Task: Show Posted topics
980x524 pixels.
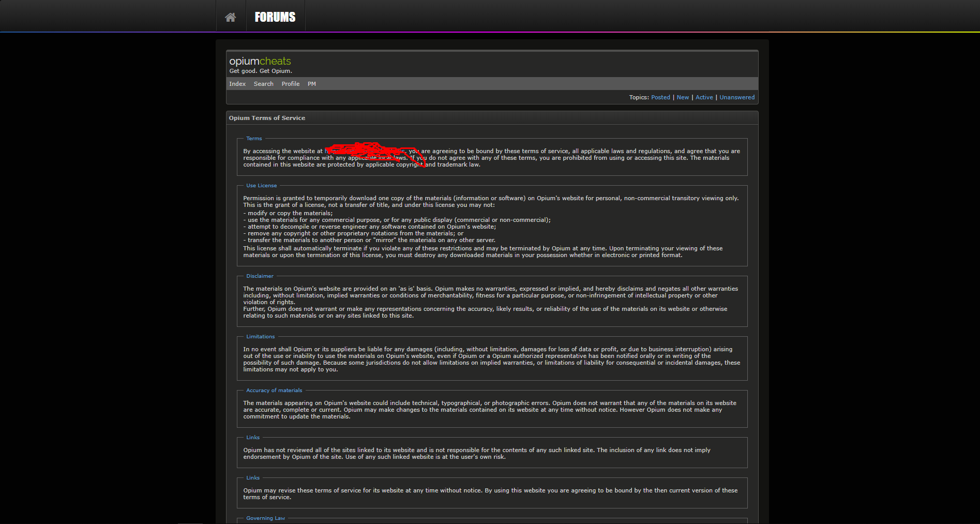Action: click(660, 97)
